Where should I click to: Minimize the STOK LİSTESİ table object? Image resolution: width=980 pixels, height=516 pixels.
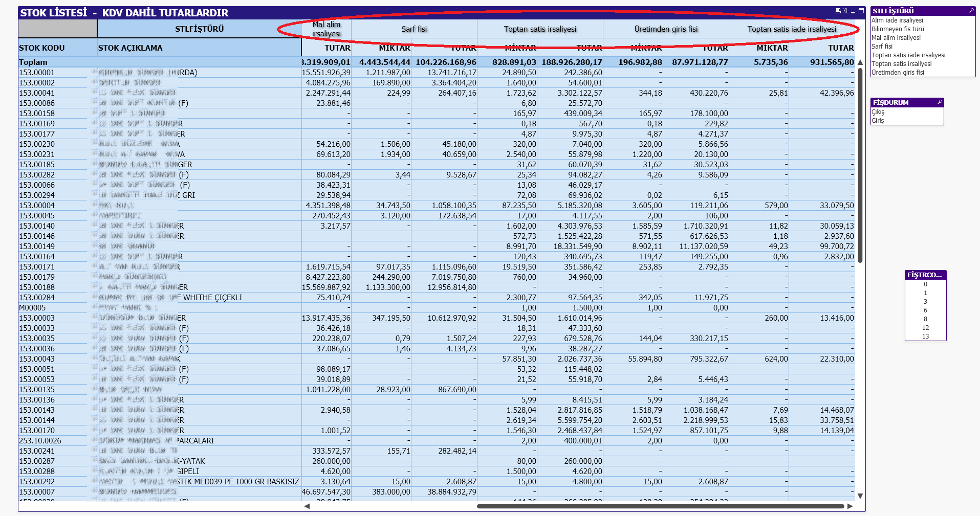click(853, 11)
